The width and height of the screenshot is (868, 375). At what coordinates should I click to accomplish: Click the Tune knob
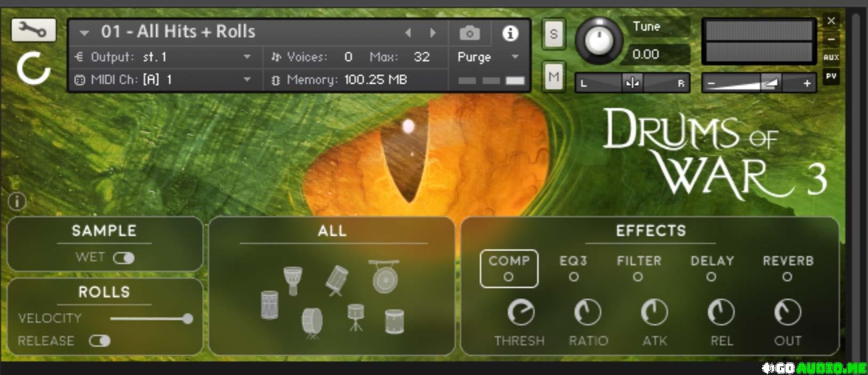pos(599,41)
